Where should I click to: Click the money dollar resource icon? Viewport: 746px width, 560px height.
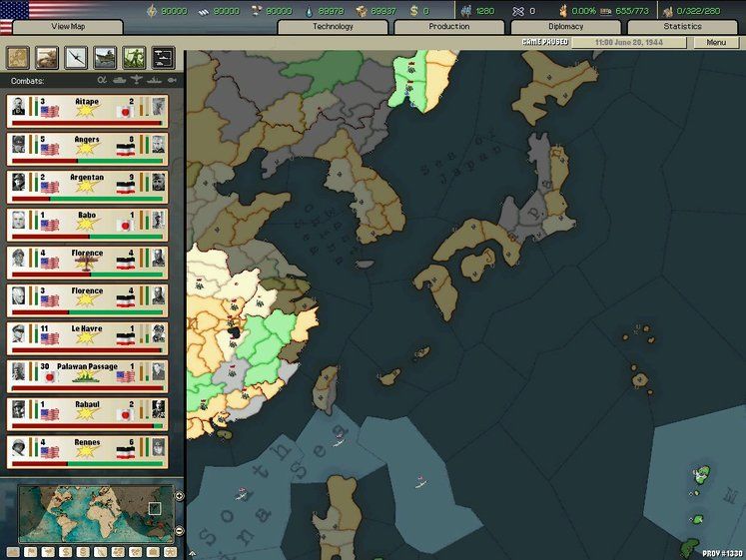[413, 10]
